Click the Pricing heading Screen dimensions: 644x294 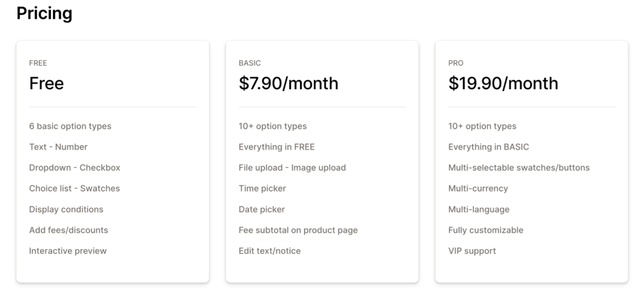pyautogui.click(x=45, y=14)
